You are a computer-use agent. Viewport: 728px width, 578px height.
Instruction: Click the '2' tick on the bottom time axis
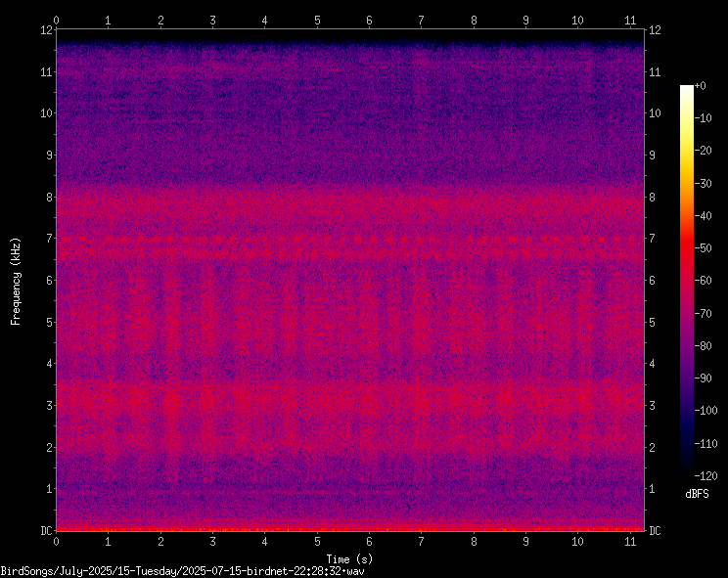click(160, 542)
